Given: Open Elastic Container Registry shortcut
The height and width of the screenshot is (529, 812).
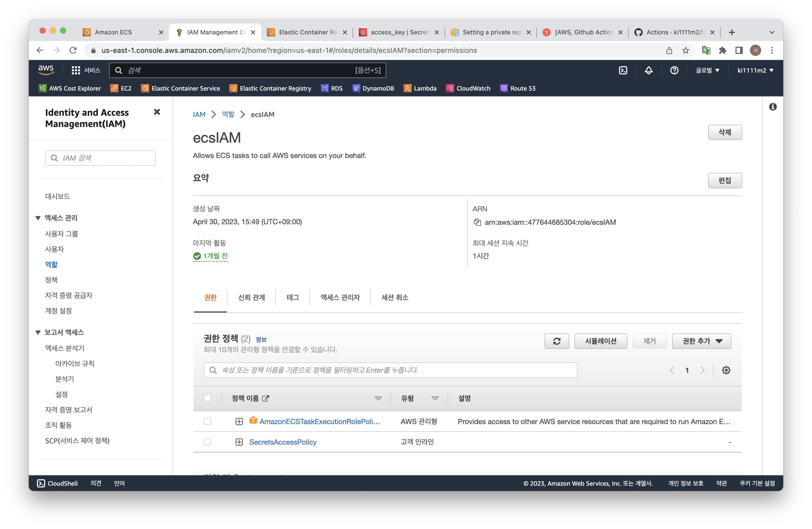Looking at the screenshot, I should 270,88.
